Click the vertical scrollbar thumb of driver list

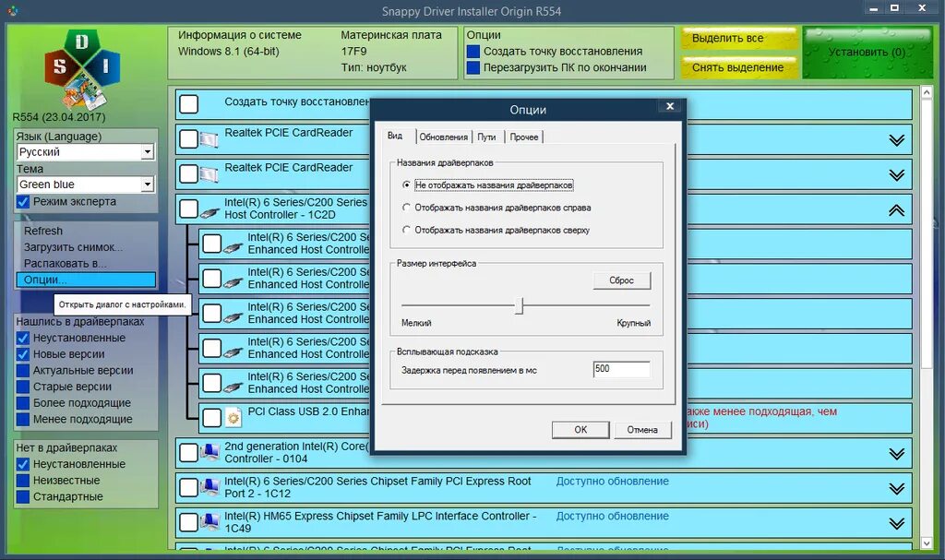point(927,233)
